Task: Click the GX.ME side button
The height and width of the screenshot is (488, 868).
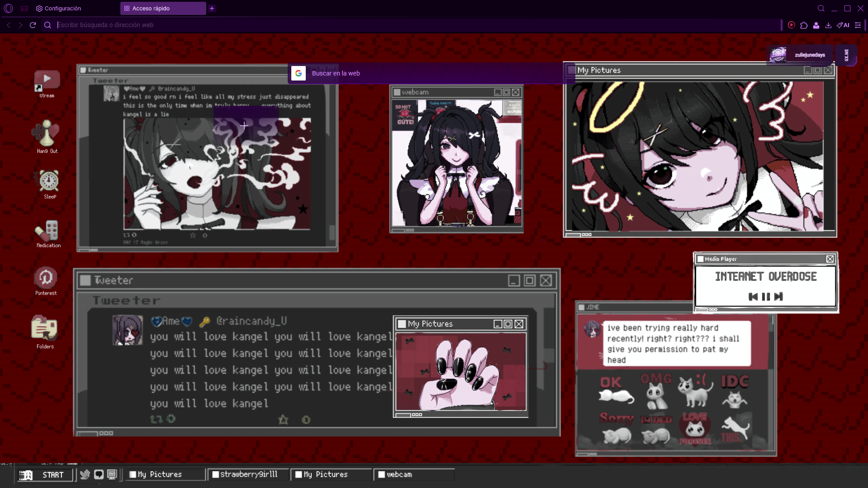Action: pyautogui.click(x=846, y=55)
